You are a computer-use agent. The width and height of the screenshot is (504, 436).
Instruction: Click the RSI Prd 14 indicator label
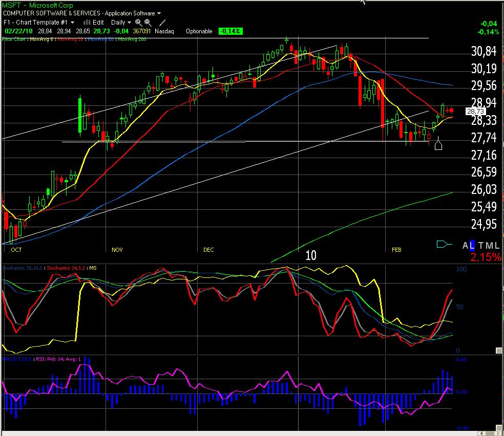58,359
